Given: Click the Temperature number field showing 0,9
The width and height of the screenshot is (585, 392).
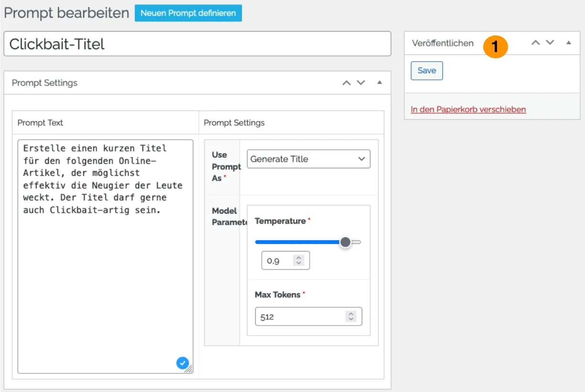Looking at the screenshot, I should [x=285, y=261].
